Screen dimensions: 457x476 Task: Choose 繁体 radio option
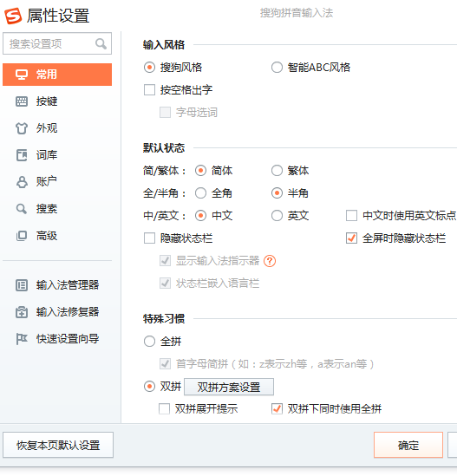tap(277, 171)
